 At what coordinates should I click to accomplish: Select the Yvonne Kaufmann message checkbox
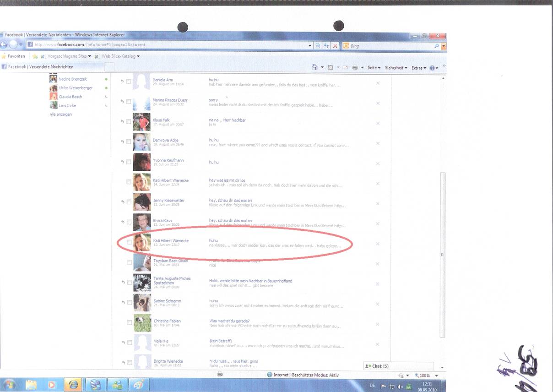[x=129, y=162]
